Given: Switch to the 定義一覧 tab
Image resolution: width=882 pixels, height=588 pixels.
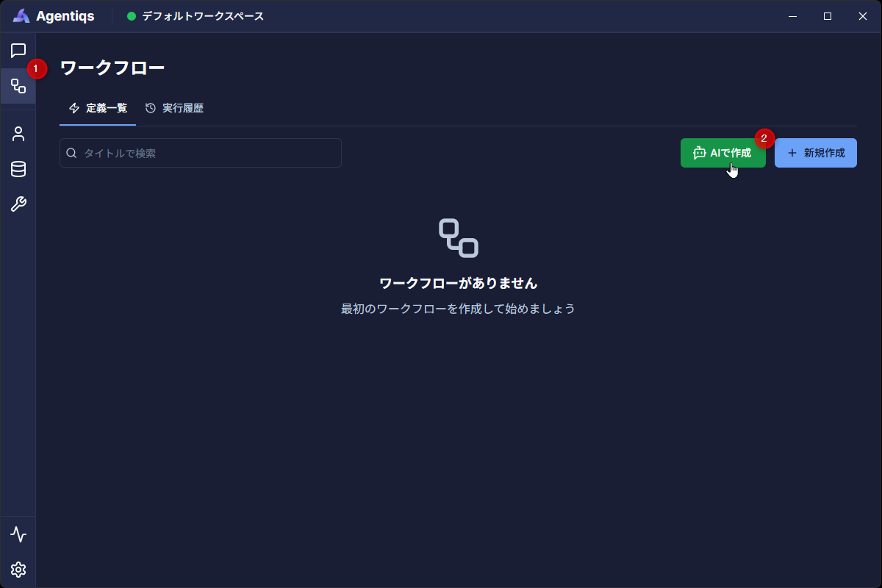Looking at the screenshot, I should [98, 108].
